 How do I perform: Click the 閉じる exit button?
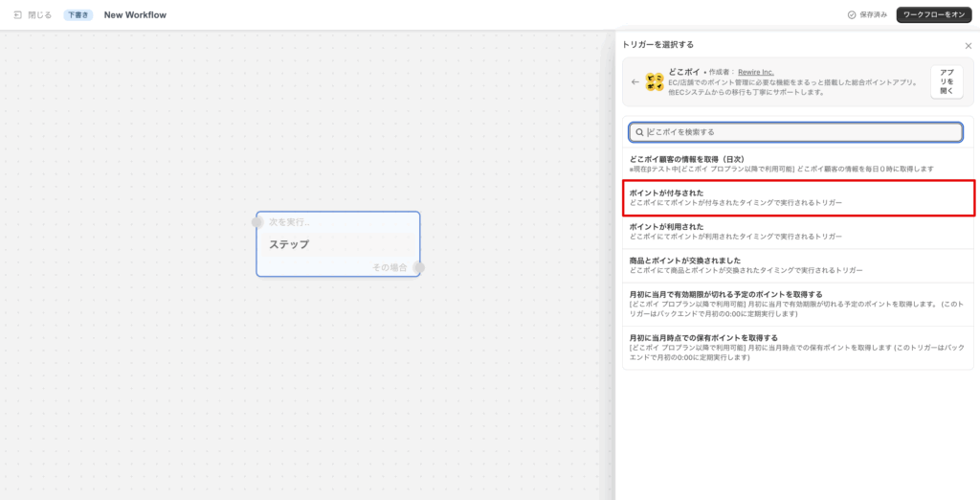click(33, 14)
